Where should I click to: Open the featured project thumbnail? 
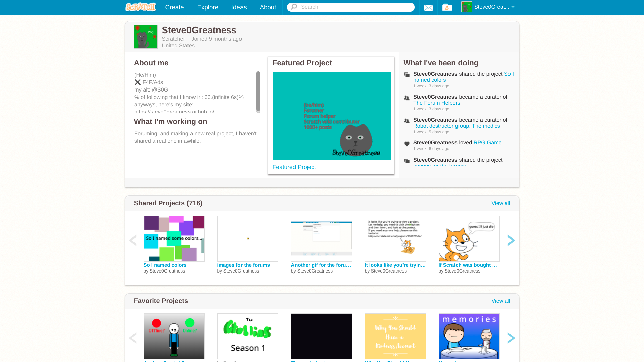331,116
